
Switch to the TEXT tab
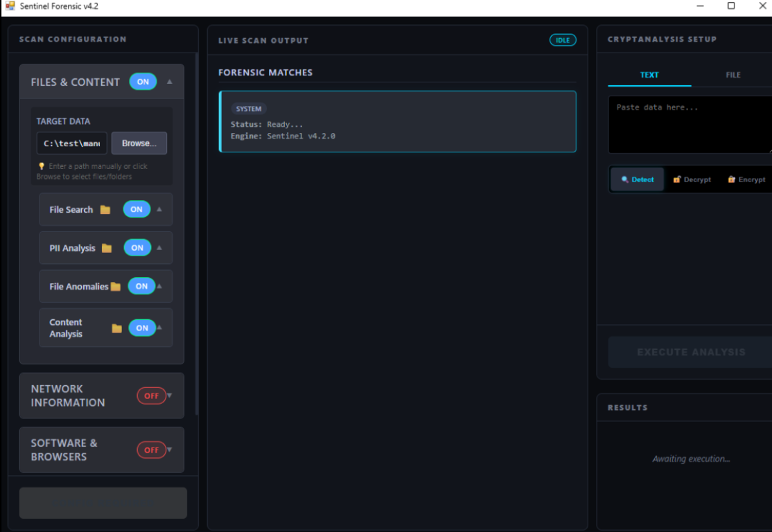tap(649, 75)
